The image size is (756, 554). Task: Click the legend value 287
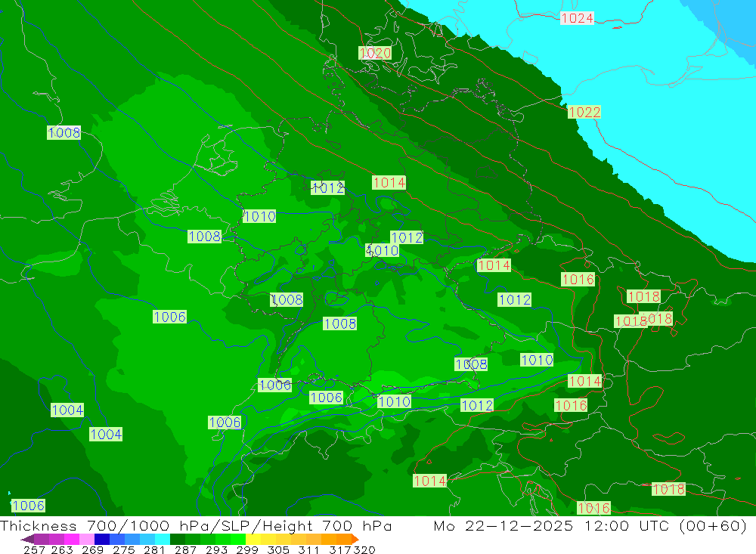tap(185, 549)
